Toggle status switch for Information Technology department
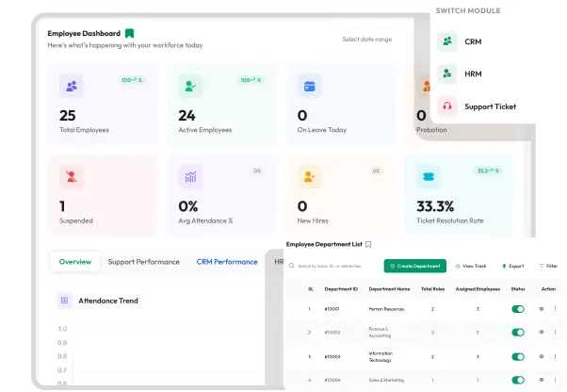This screenshot has height=392, width=567. [518, 357]
